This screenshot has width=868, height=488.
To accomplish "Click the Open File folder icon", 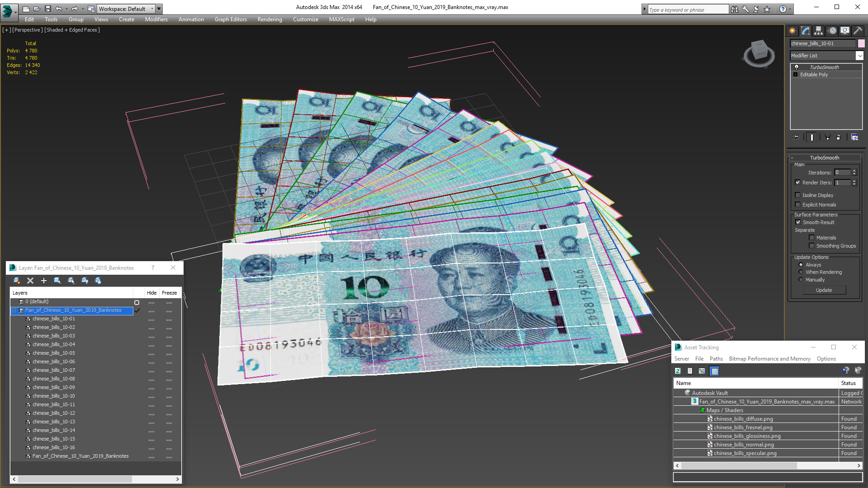I will 37,9.
